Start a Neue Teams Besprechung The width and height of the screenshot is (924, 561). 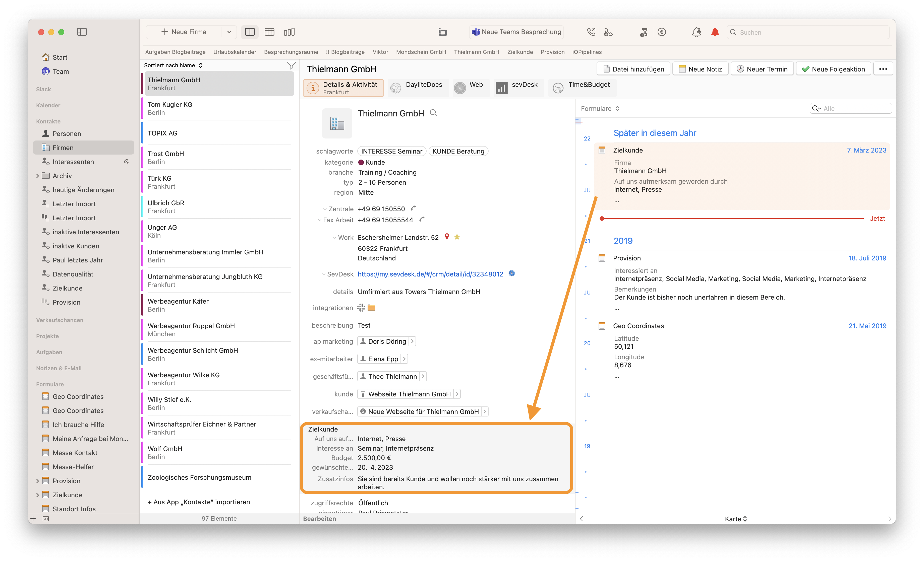516,32
